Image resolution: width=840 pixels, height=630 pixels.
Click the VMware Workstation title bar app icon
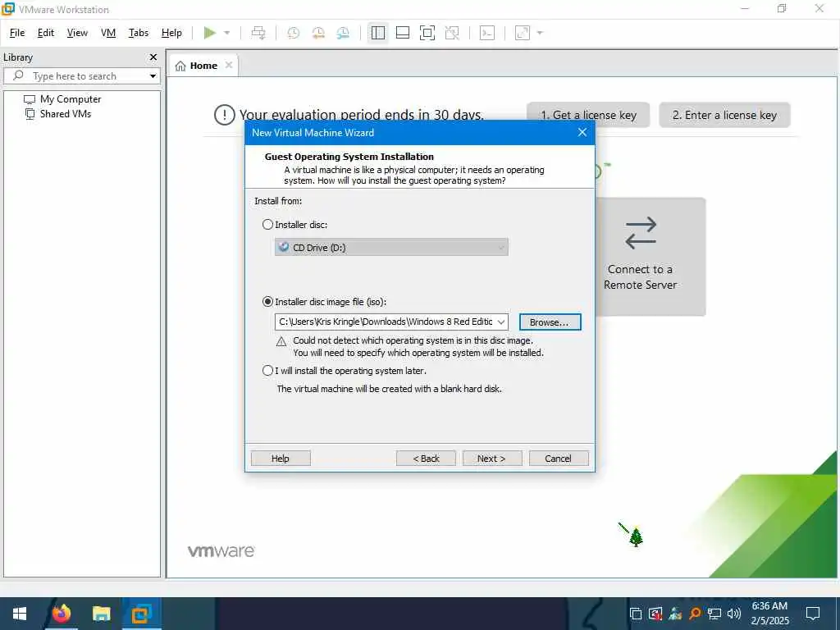8,9
